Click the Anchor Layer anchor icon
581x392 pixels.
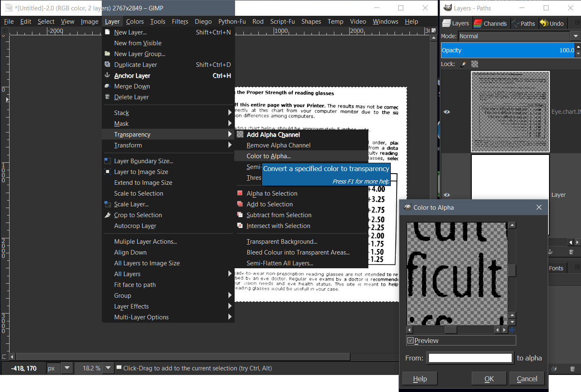point(107,75)
